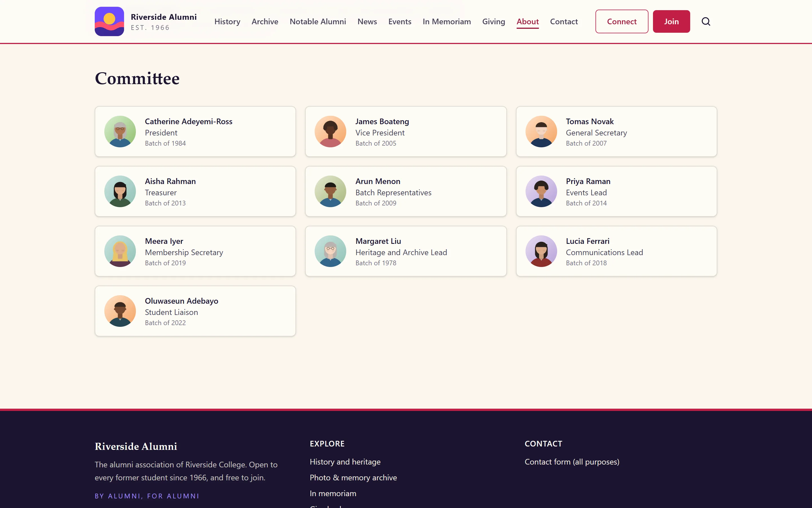This screenshot has height=508, width=812.
Task: Open Notable Alumni in the navigation
Action: coord(318,21)
